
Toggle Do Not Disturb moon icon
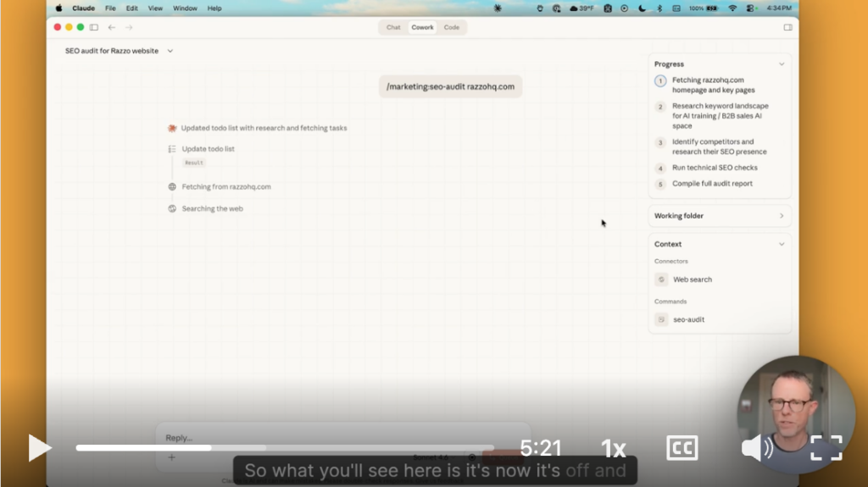(642, 8)
